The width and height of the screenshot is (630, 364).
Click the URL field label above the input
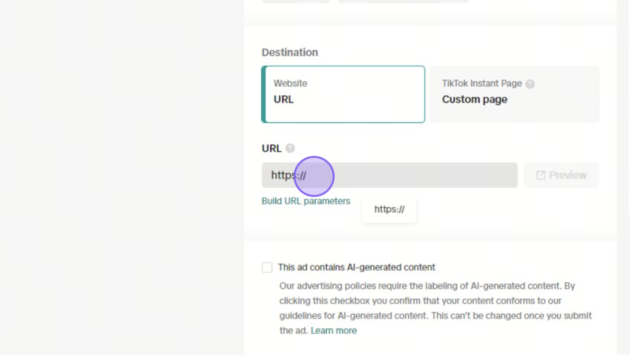[x=271, y=149]
